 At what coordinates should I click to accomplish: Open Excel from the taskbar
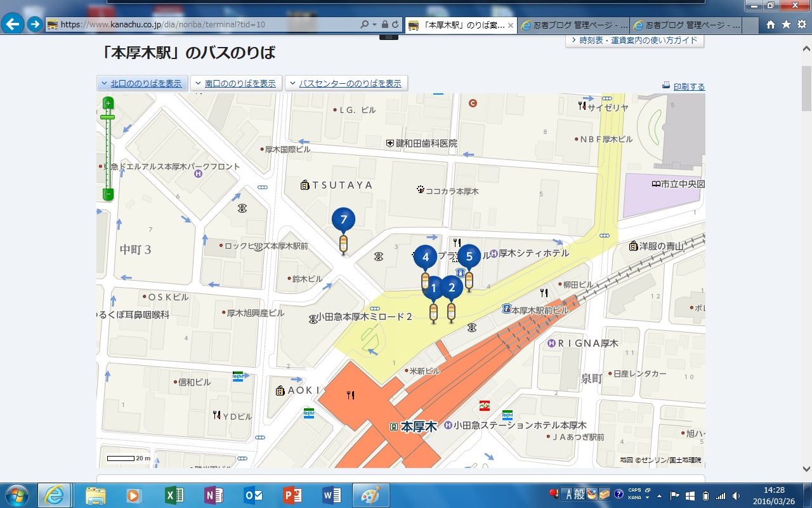(173, 495)
